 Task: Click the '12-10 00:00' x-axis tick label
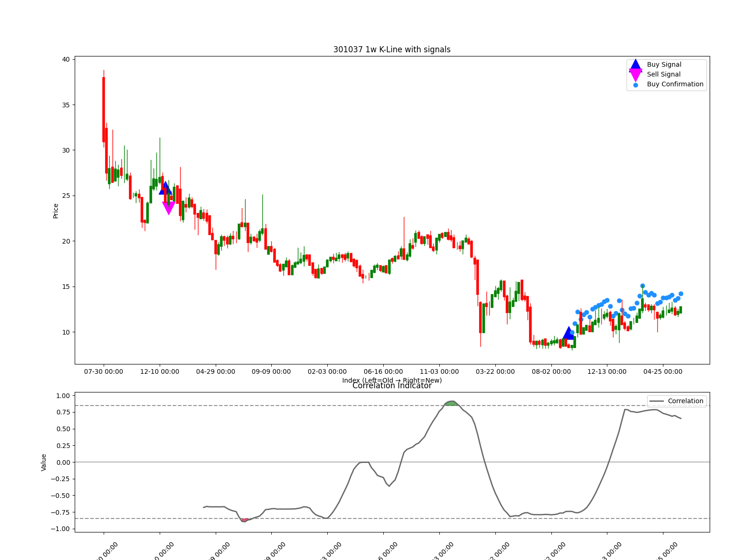[160, 372]
